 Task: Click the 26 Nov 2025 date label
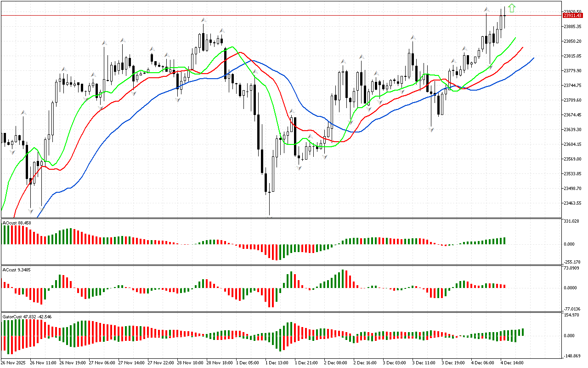pos(14,363)
